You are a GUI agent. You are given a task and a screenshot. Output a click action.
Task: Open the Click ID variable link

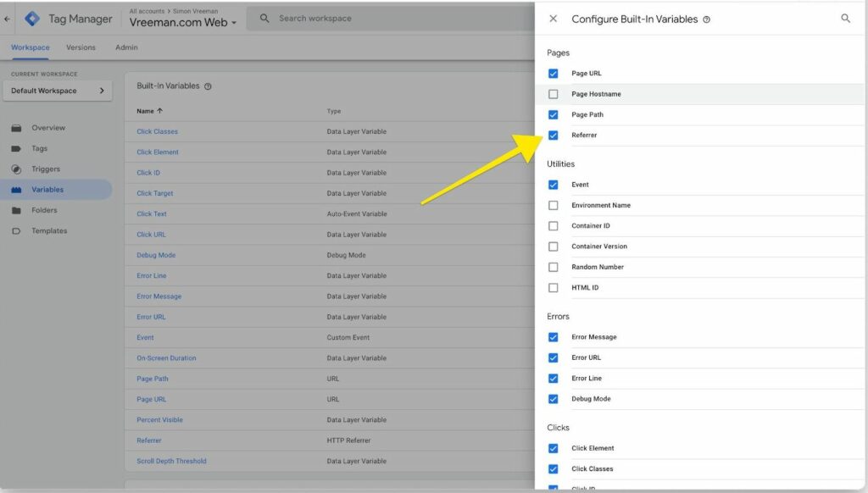pyautogui.click(x=148, y=173)
